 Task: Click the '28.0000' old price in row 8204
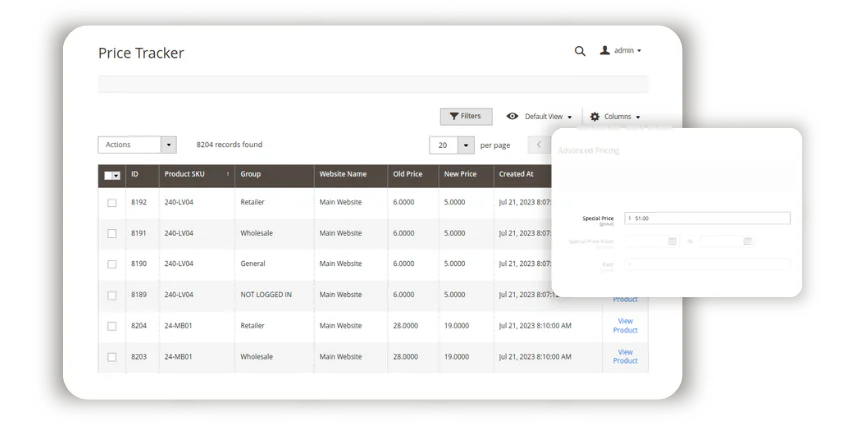(x=405, y=325)
